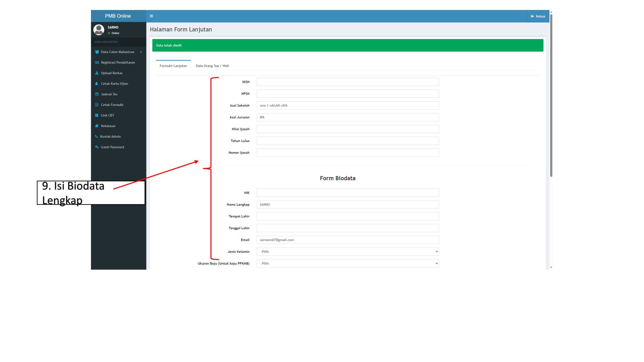
Task: Go to the Kelulusan menu item
Action: pyautogui.click(x=108, y=126)
